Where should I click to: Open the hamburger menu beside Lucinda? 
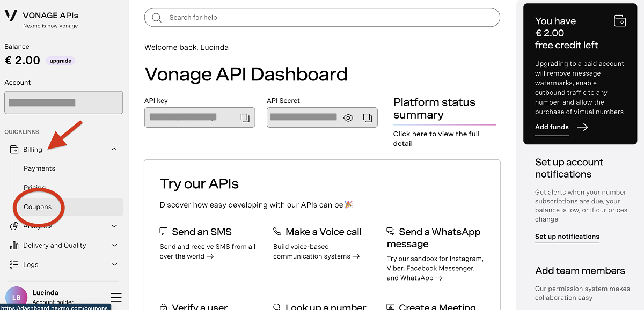pos(116,297)
